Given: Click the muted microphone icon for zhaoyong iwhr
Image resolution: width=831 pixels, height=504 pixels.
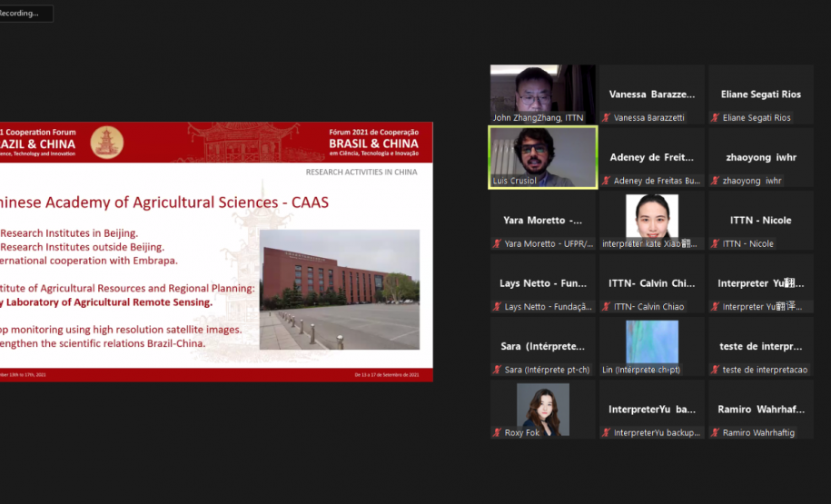Looking at the screenshot, I should coord(715,181).
